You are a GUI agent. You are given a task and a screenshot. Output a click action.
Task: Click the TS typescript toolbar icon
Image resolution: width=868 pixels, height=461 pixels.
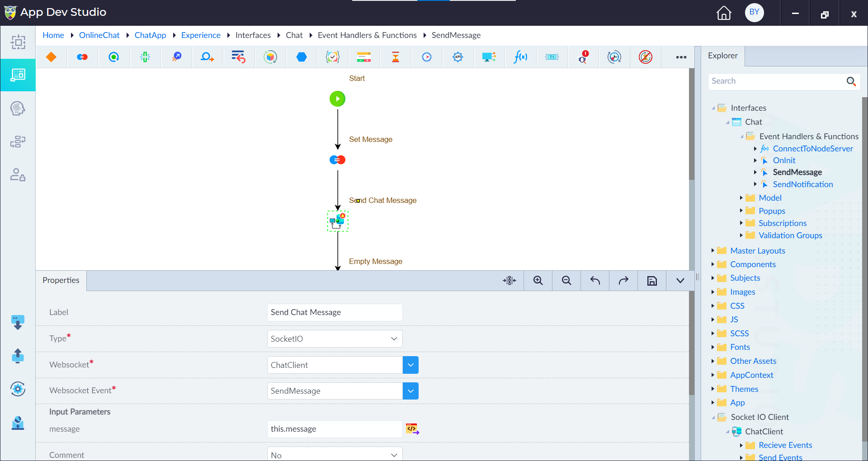pos(552,57)
